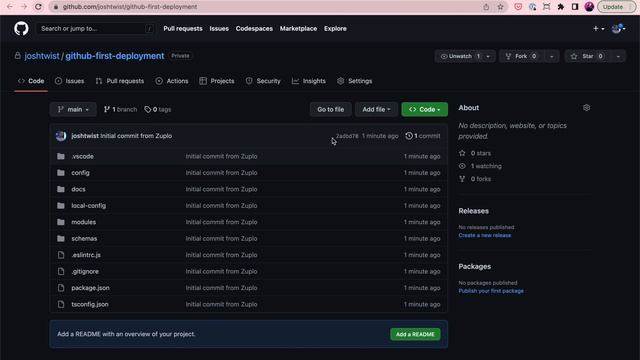Switch to the Issues repository tab
Screen dimensions: 640x360
tap(69, 81)
